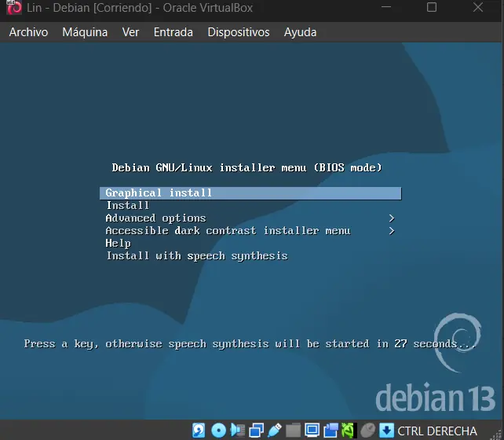Select Graphical install option
504x440 pixels.
tap(159, 193)
